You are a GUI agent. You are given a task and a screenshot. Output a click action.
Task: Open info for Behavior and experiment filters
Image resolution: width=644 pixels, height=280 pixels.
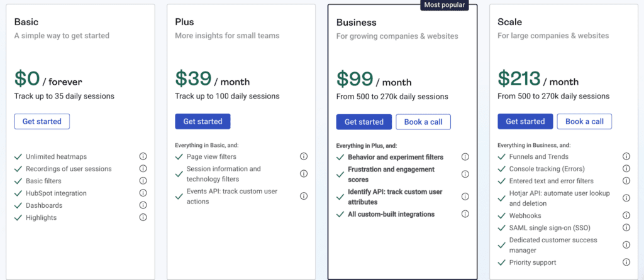pos(465,157)
